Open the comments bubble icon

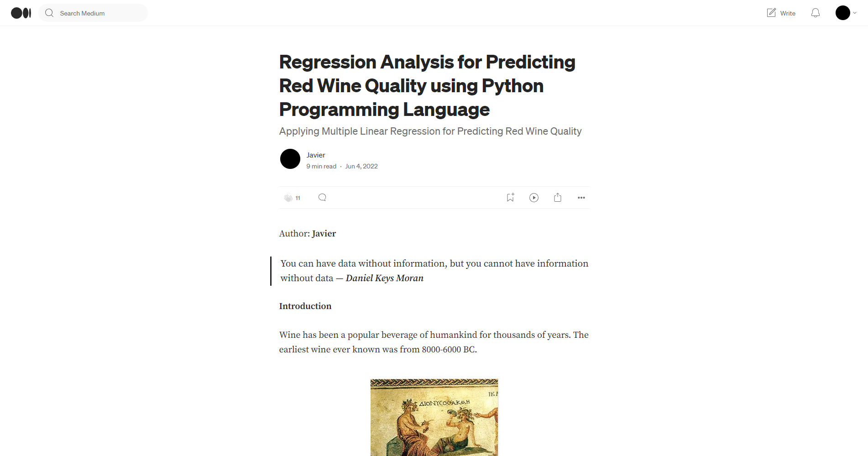pos(322,197)
